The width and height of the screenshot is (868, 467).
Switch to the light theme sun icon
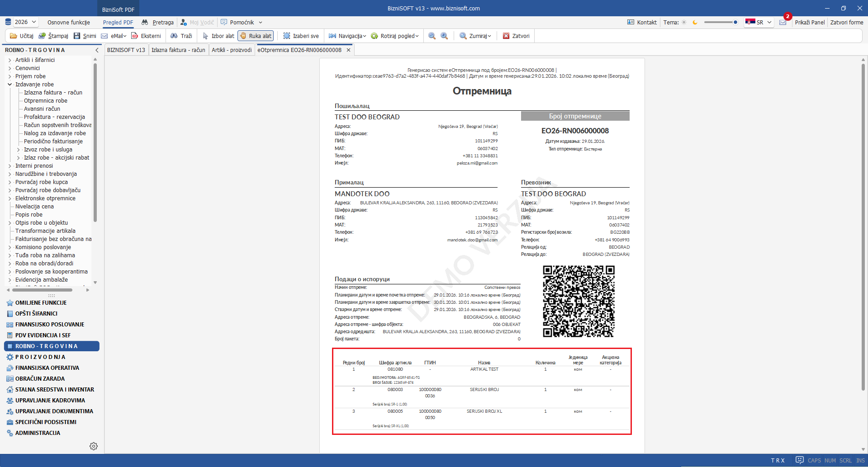pyautogui.click(x=684, y=23)
